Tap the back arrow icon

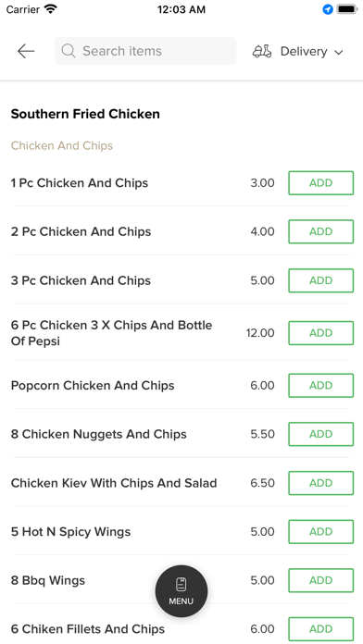tap(26, 51)
